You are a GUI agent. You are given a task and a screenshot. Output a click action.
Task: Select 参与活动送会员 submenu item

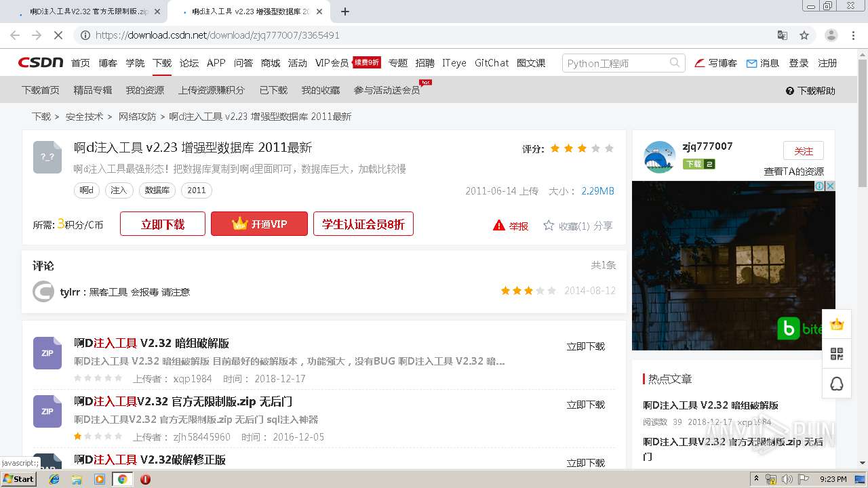tap(387, 90)
